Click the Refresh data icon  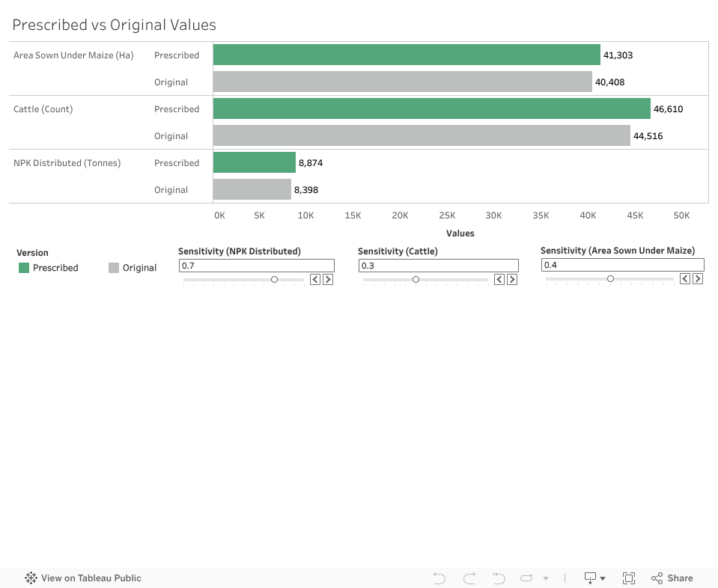tap(526, 578)
